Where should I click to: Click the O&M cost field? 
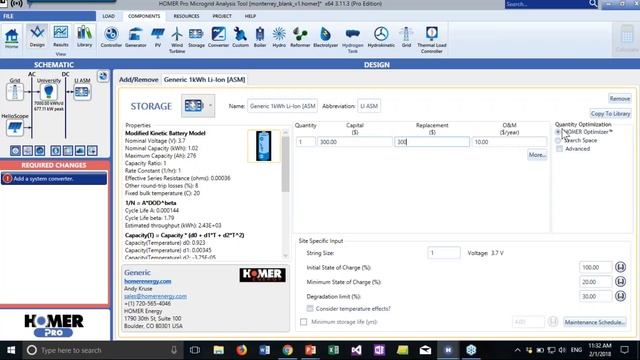tap(509, 142)
